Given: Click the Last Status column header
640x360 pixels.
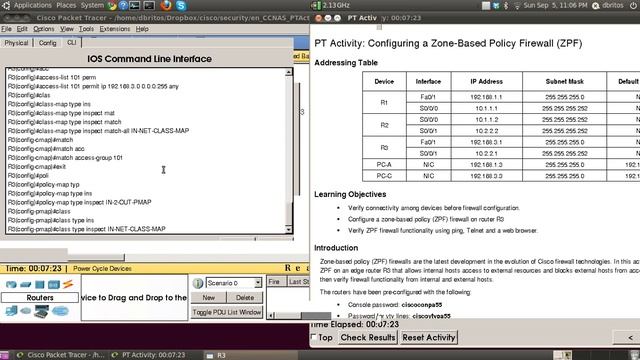Looking at the screenshot, I should (298, 282).
